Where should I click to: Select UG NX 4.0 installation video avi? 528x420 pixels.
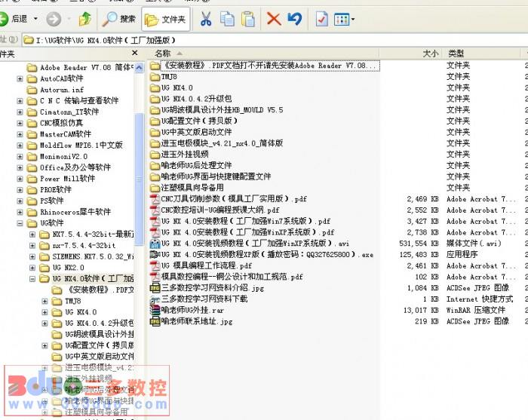click(250, 244)
